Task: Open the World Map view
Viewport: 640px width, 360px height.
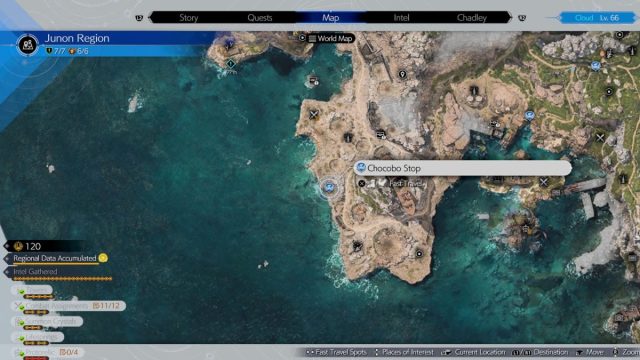Action: (x=331, y=38)
